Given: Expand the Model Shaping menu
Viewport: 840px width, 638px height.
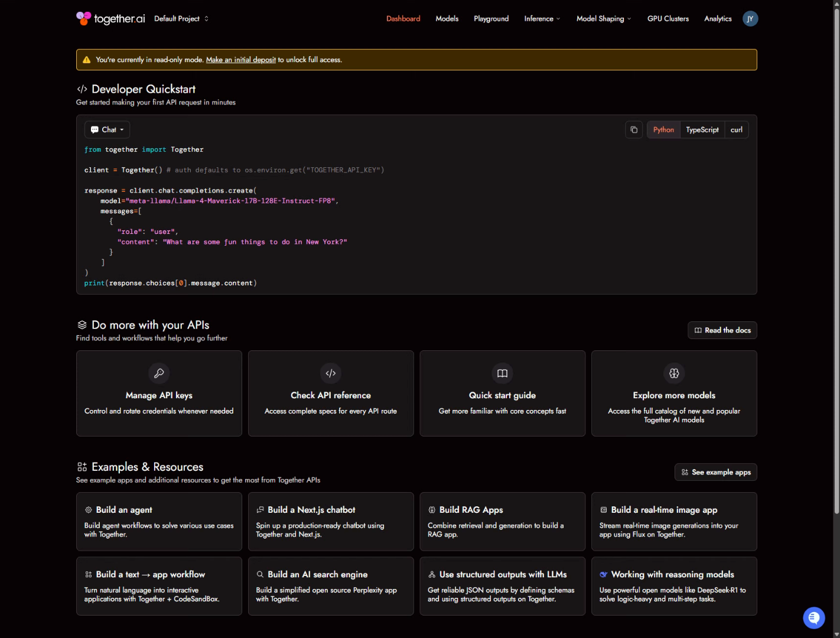Looking at the screenshot, I should 604,19.
